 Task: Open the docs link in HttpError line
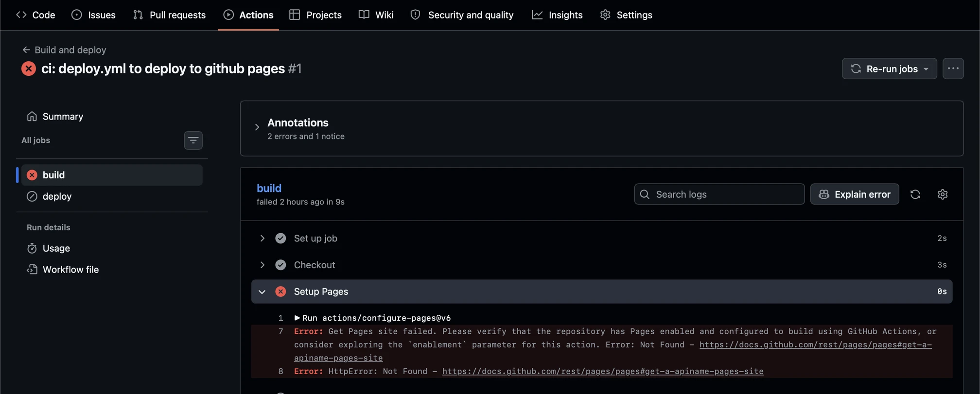tap(603, 372)
